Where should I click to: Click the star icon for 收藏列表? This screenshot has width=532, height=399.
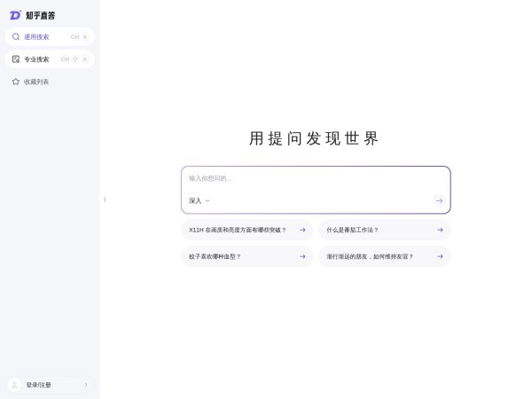coord(16,82)
